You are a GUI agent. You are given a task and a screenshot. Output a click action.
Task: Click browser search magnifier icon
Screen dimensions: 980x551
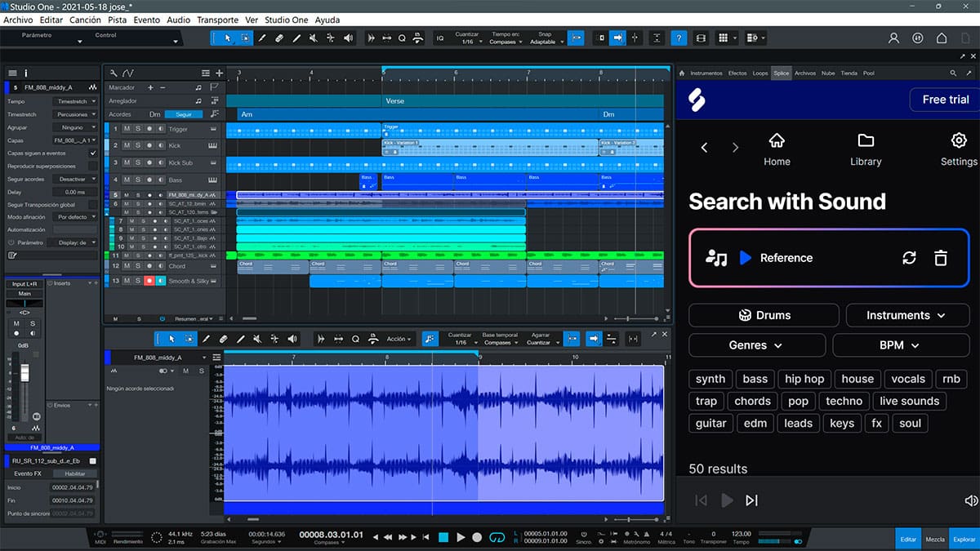tap(954, 73)
